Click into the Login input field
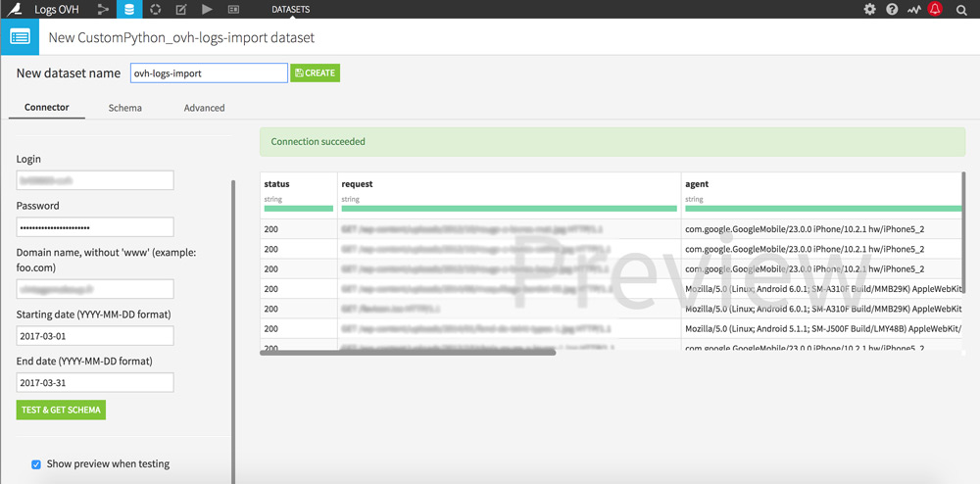 (x=95, y=180)
